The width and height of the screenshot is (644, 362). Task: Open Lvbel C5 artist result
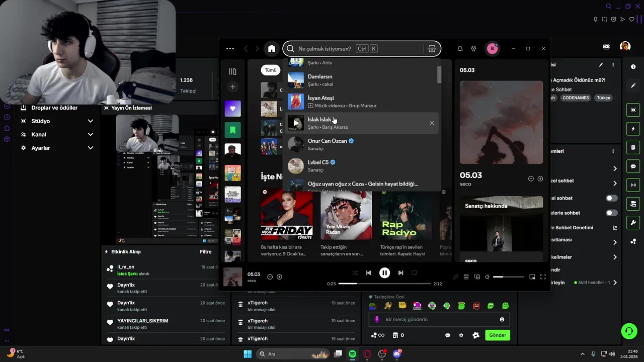(x=361, y=166)
